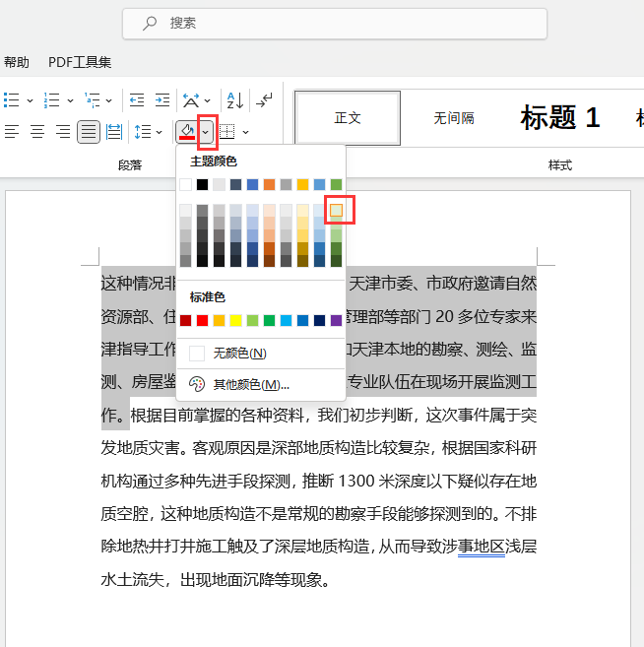This screenshot has width=644, height=647.
Task: Open shading color dropdown arrow
Action: (206, 132)
